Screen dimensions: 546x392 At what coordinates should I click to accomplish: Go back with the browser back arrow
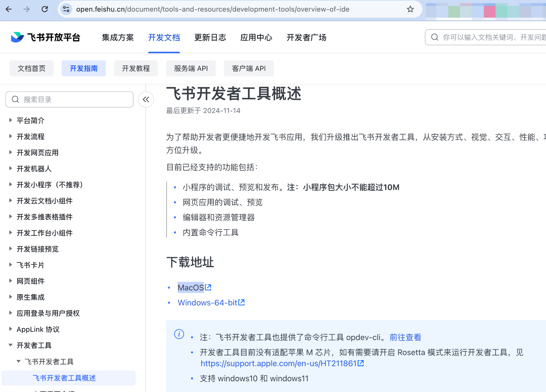[x=9, y=9]
